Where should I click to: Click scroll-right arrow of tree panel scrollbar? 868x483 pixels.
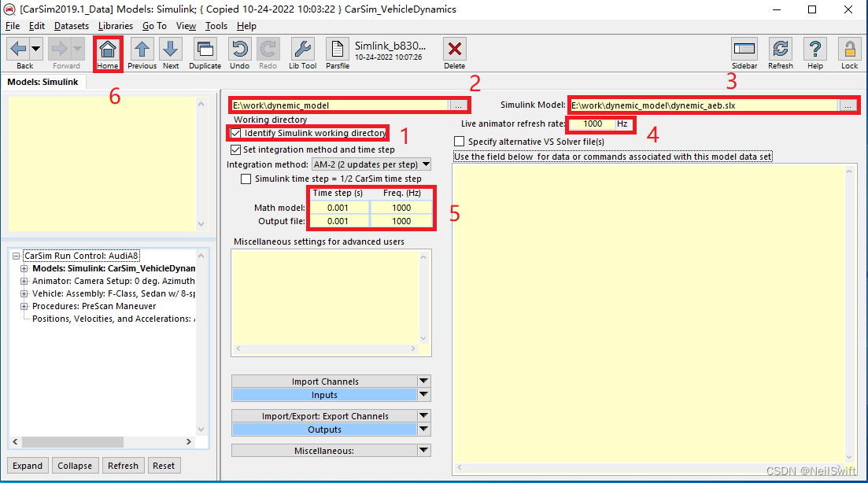pos(189,441)
